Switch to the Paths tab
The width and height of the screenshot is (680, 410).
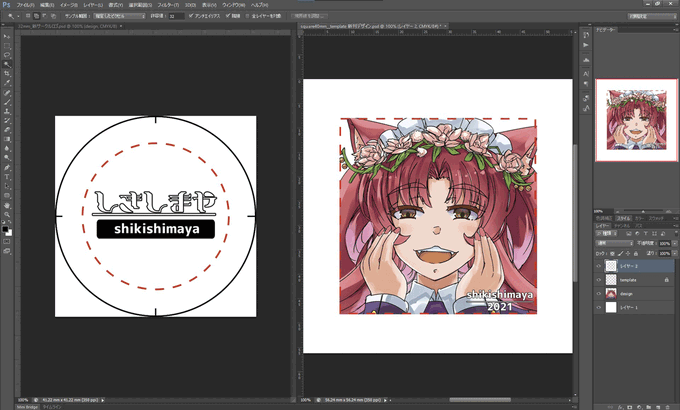point(638,226)
